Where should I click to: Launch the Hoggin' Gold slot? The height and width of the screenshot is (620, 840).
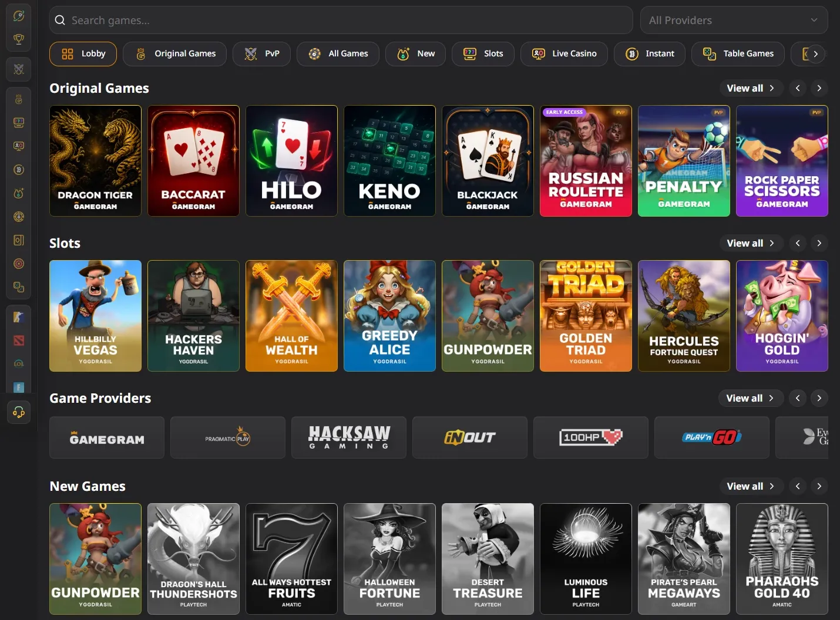pos(782,316)
